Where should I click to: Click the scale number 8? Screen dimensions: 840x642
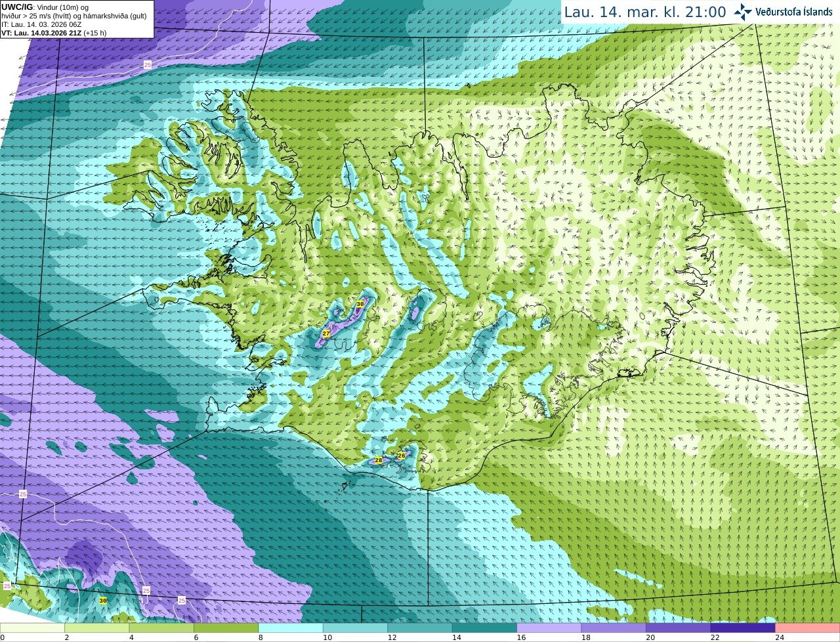tap(261, 637)
